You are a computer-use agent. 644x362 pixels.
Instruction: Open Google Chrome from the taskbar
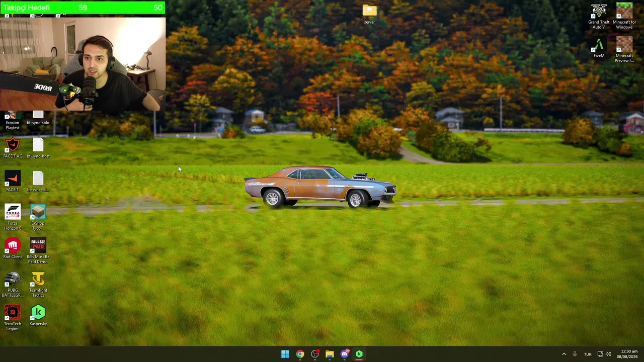[x=300, y=354]
